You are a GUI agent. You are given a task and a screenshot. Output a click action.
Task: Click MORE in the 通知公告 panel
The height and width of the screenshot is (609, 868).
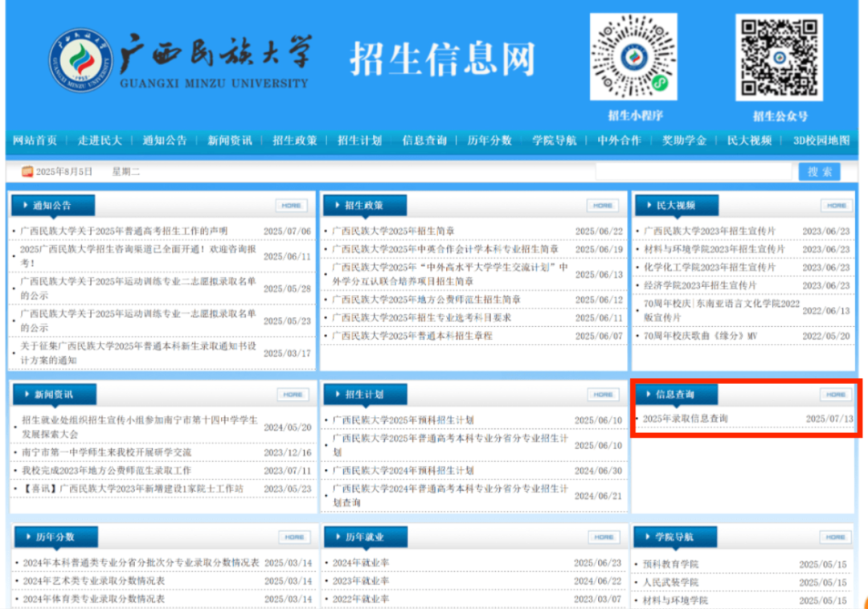tap(291, 206)
